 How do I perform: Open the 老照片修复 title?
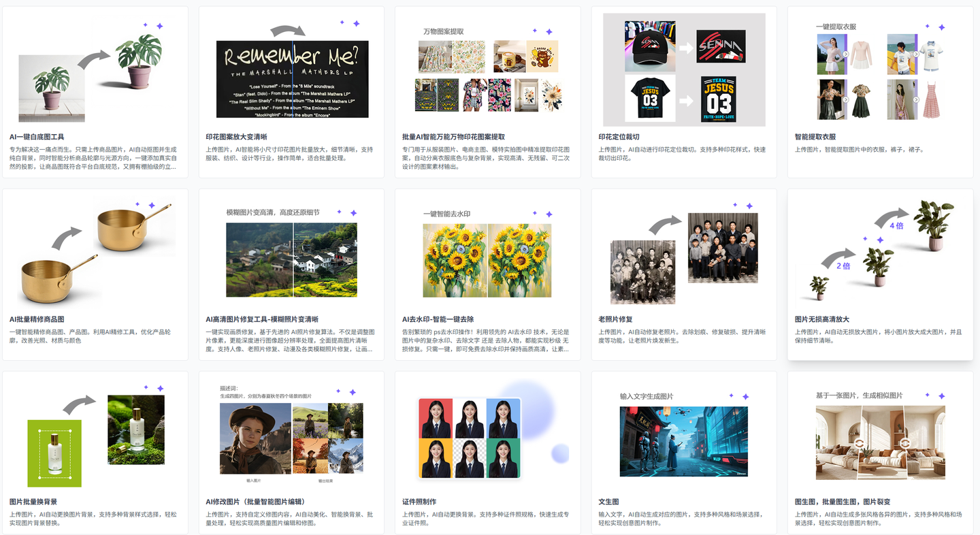coord(616,319)
